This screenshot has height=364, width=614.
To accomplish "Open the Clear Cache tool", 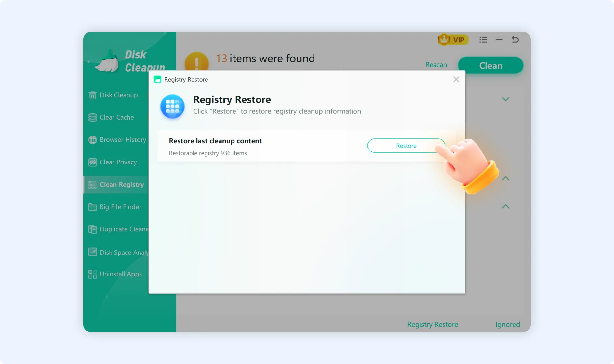I will pos(116,117).
